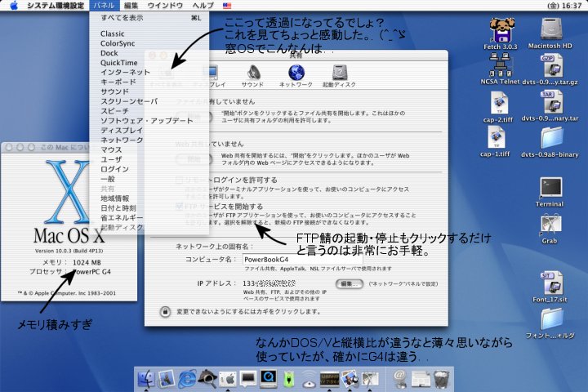588x392 pixels.
Task: Open the 編集 menu
Action: [131, 5]
